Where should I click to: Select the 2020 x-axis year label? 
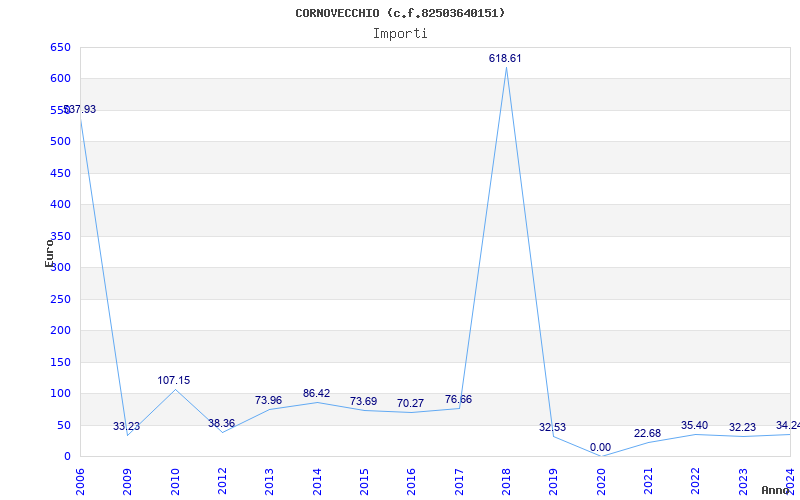point(601,483)
